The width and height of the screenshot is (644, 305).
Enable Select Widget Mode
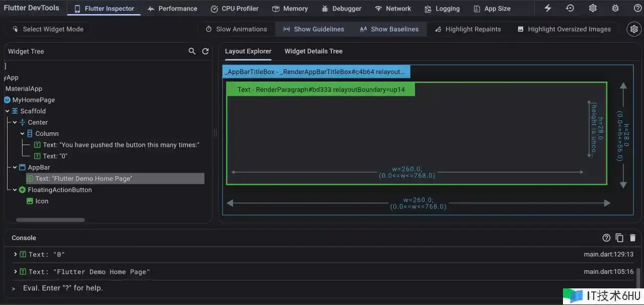[48, 29]
